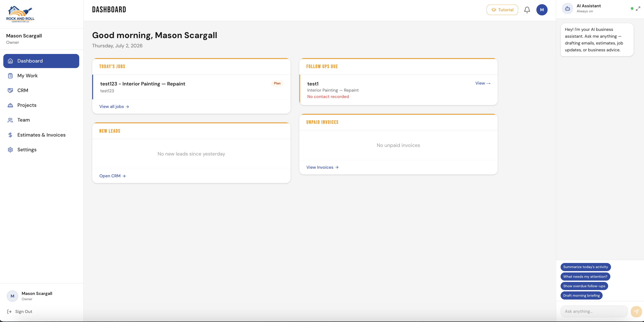This screenshot has height=322, width=644.
Task: Click Mason Scargall name at sidebar bottom
Action: (x=37, y=293)
